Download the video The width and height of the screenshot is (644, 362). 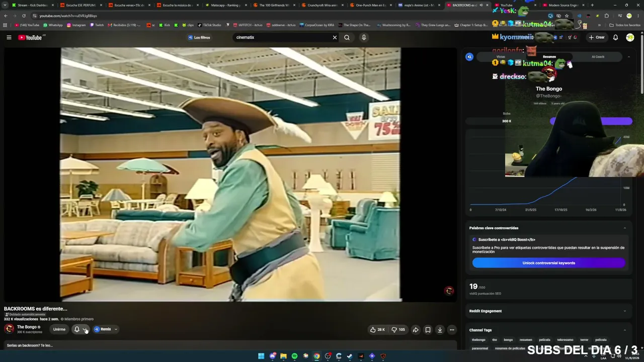tap(440, 330)
